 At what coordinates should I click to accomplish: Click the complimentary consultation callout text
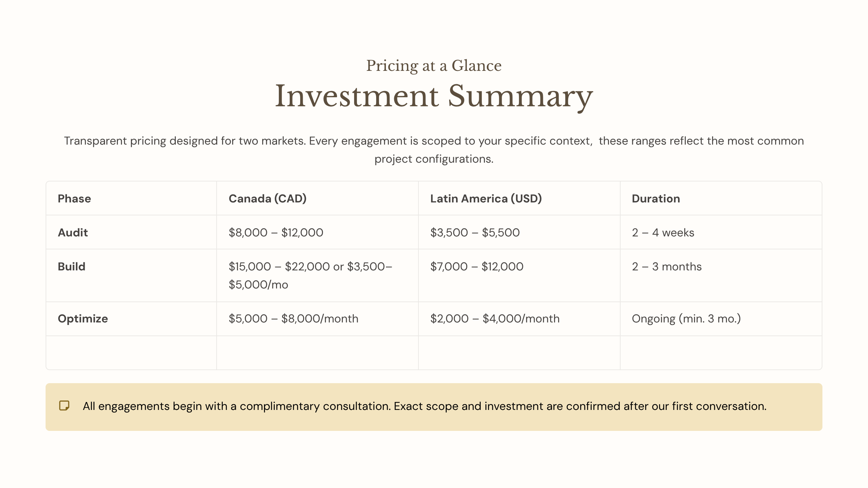[x=424, y=406]
